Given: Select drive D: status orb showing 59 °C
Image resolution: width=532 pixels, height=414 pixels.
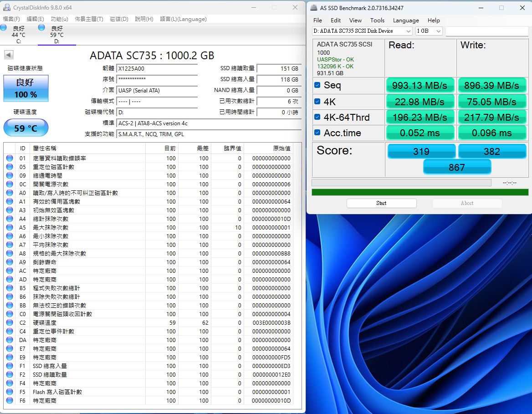Looking at the screenshot, I should (41, 28).
